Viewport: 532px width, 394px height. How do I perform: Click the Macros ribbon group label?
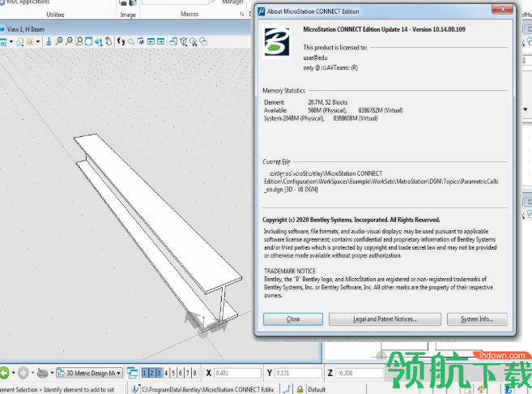(x=189, y=14)
